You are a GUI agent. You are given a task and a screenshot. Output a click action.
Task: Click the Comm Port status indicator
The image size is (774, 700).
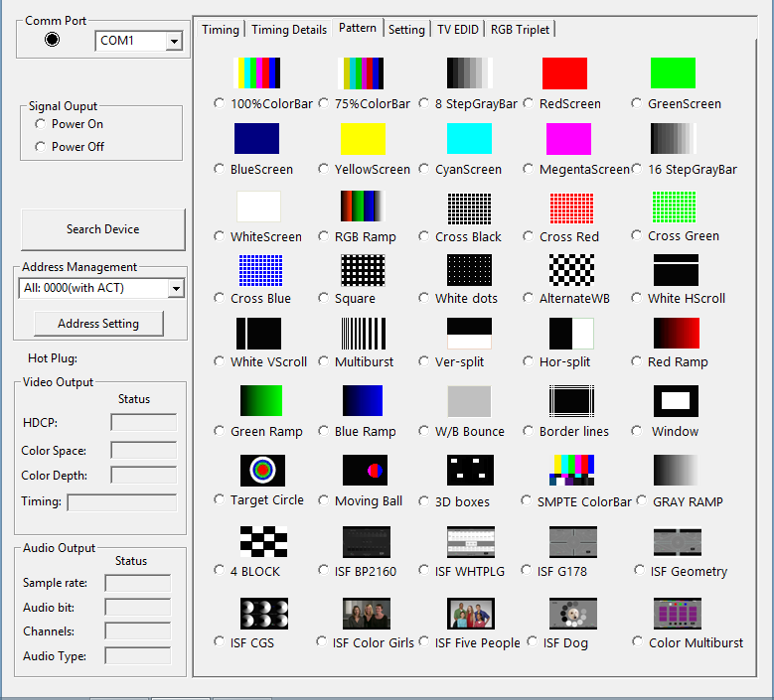53,40
